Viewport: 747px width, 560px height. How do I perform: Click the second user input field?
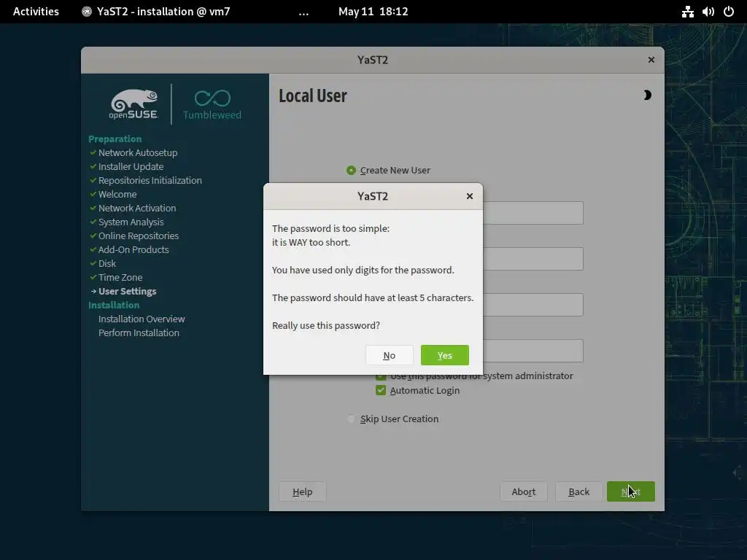point(533,259)
